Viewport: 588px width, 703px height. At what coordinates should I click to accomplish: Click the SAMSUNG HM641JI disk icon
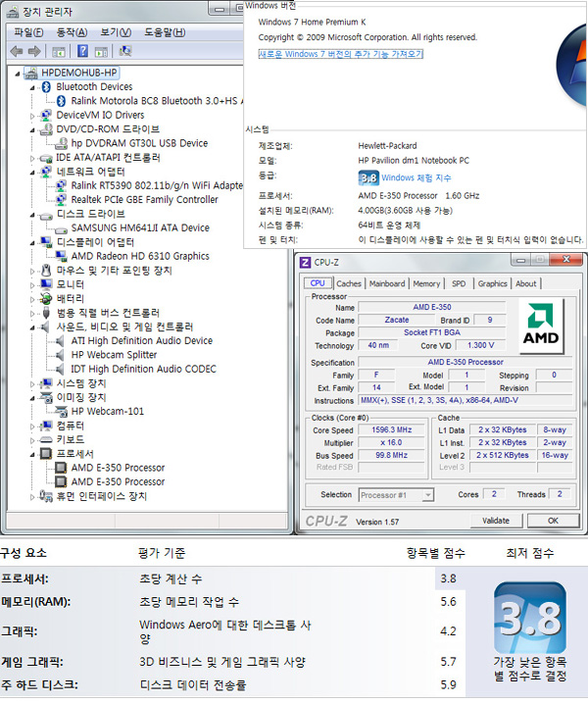61,228
